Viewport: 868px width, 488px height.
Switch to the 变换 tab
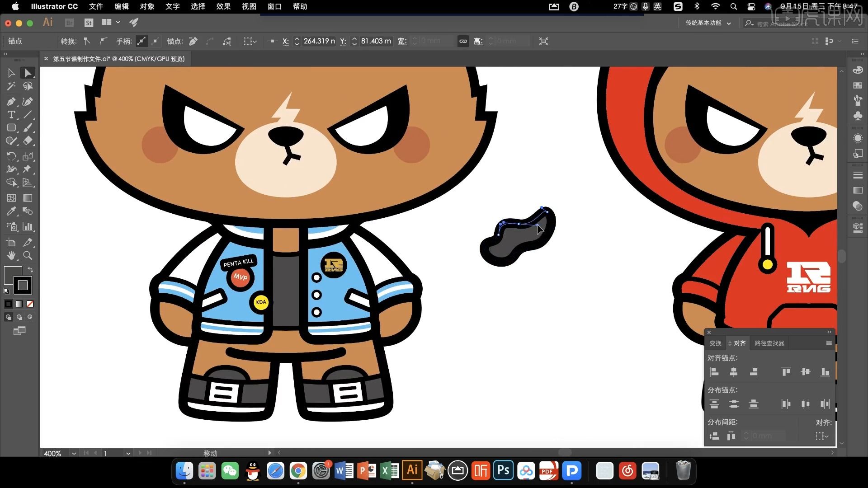coord(715,343)
